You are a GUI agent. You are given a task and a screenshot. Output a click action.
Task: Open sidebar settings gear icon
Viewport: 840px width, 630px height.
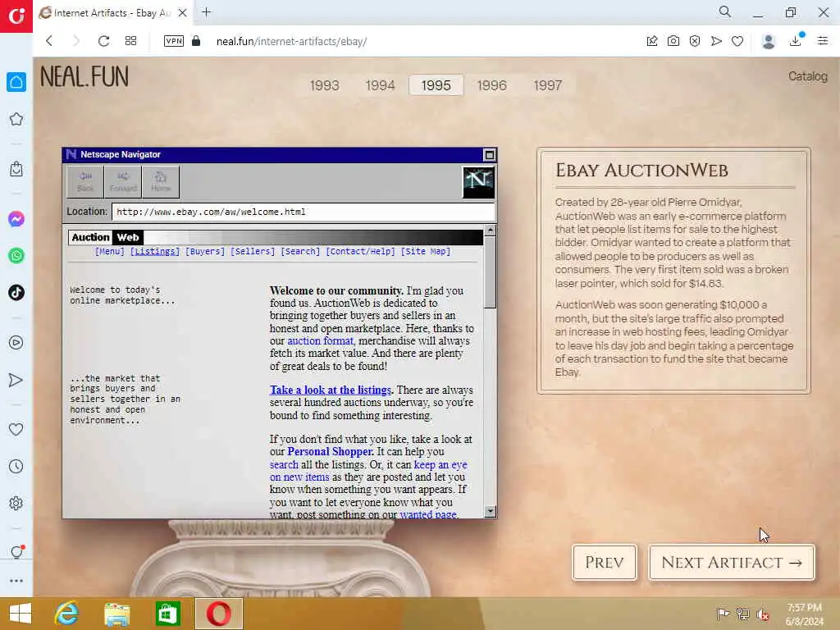[x=16, y=503]
